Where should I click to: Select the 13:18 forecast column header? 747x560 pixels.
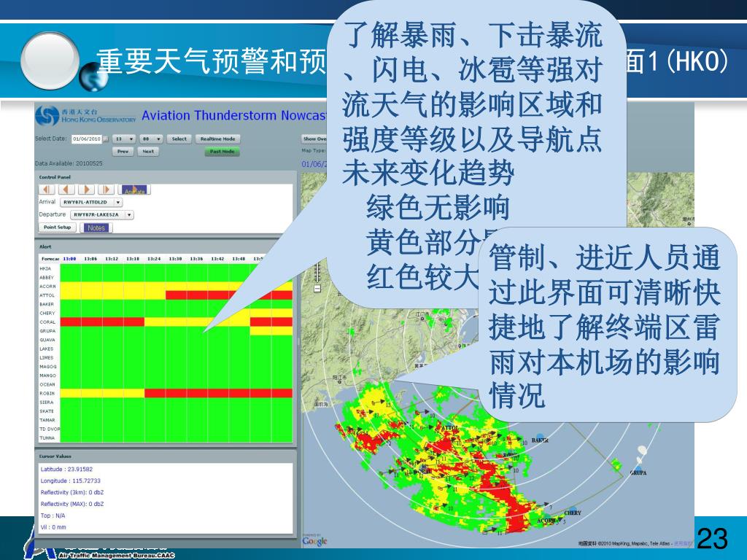(133, 259)
